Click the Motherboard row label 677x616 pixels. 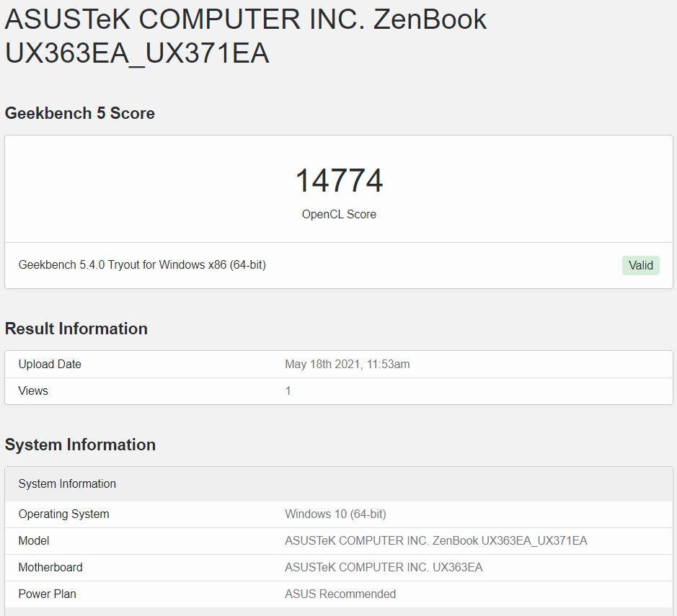pos(50,567)
